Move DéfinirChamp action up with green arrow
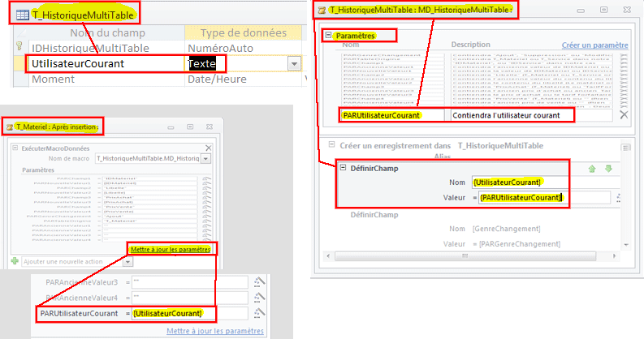 point(590,168)
